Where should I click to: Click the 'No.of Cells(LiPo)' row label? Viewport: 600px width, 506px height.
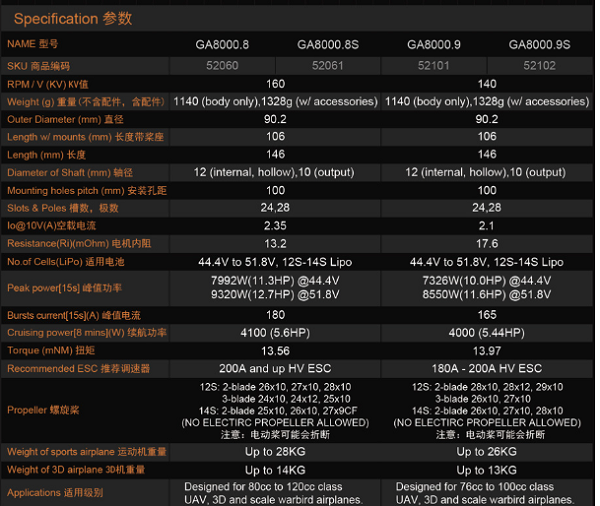point(66,262)
